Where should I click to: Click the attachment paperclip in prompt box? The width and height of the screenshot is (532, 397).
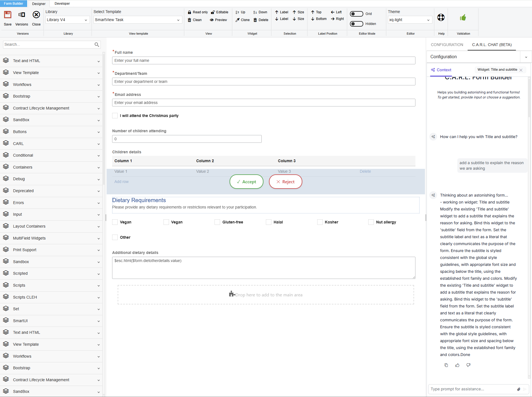click(518, 389)
